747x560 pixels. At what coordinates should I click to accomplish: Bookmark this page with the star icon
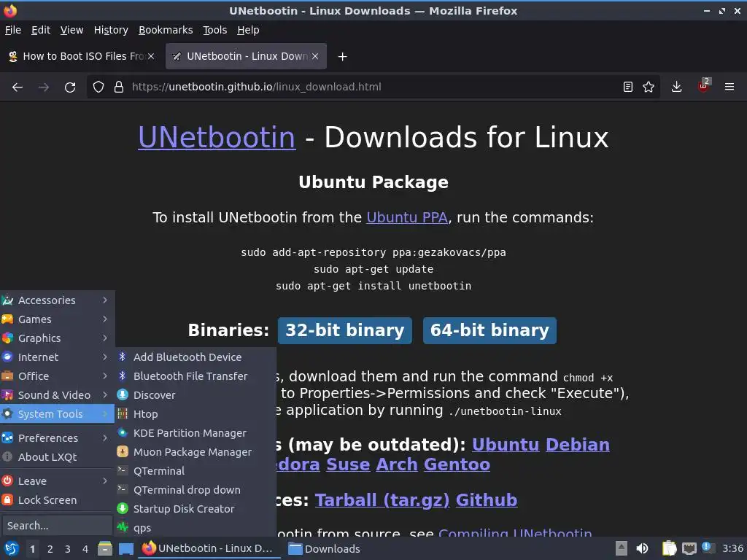click(649, 87)
